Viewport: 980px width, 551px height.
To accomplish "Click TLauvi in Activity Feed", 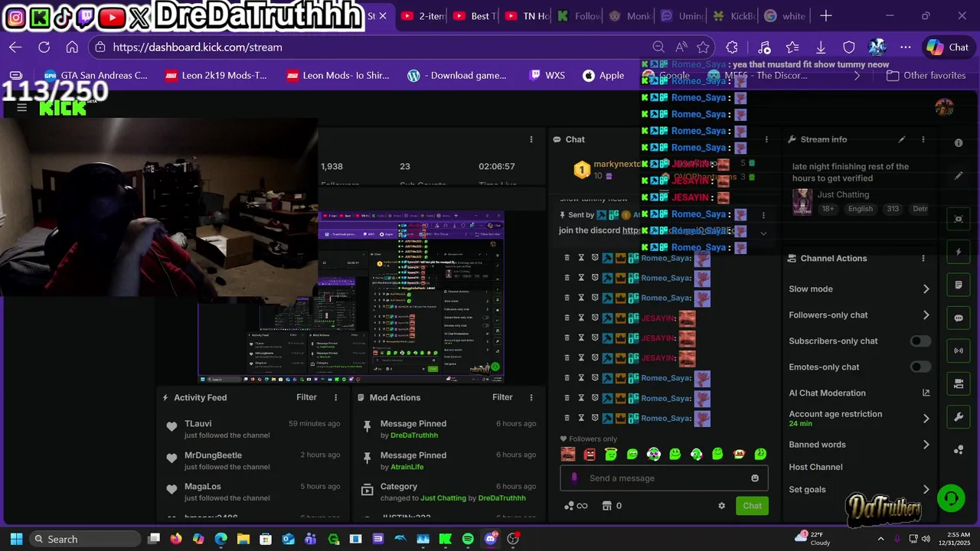I will [x=198, y=423].
